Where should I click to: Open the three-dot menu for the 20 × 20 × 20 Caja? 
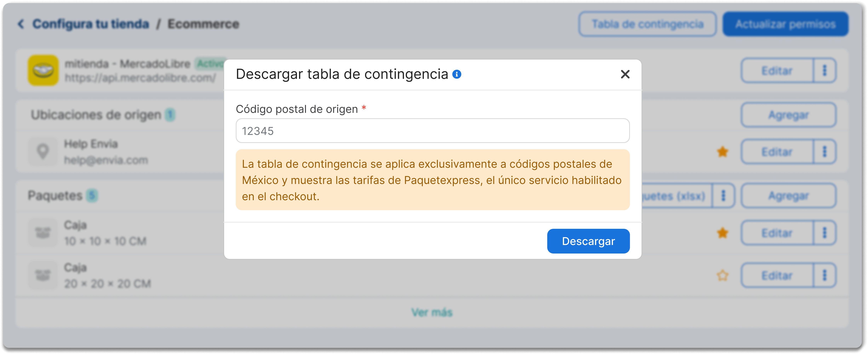click(x=825, y=276)
